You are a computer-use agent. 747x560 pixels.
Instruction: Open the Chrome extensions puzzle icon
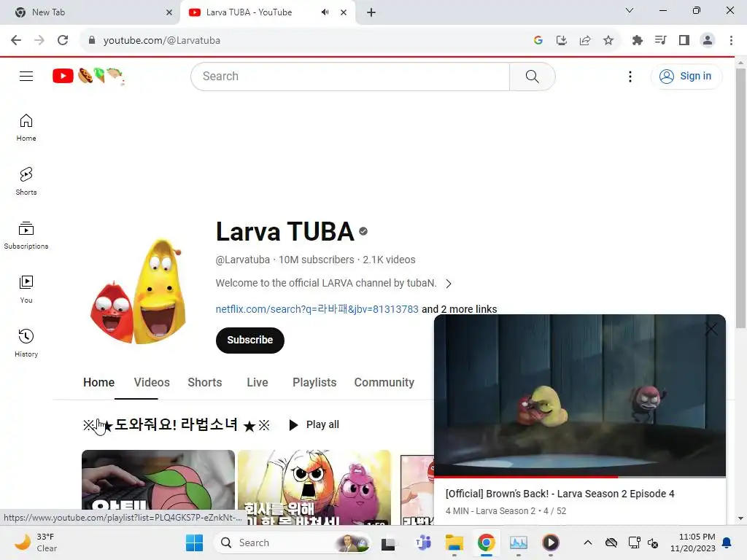(x=637, y=41)
